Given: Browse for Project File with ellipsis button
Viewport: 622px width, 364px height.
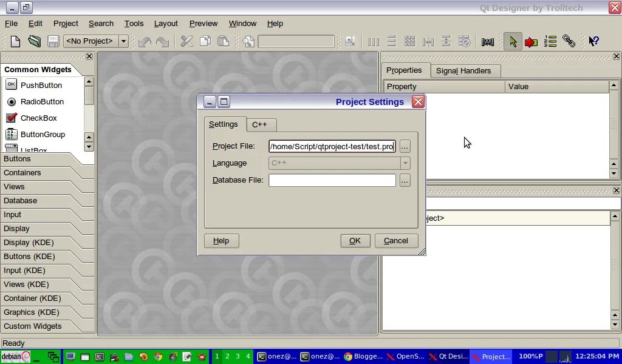Looking at the screenshot, I should click(405, 147).
